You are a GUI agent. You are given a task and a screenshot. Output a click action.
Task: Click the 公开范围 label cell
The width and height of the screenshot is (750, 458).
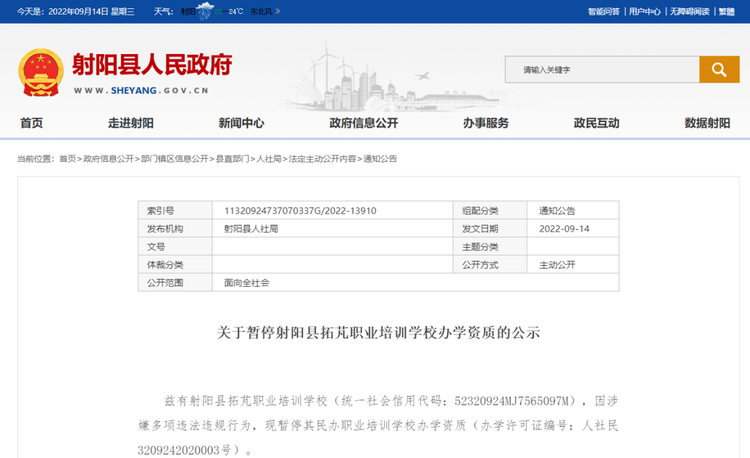(175, 283)
